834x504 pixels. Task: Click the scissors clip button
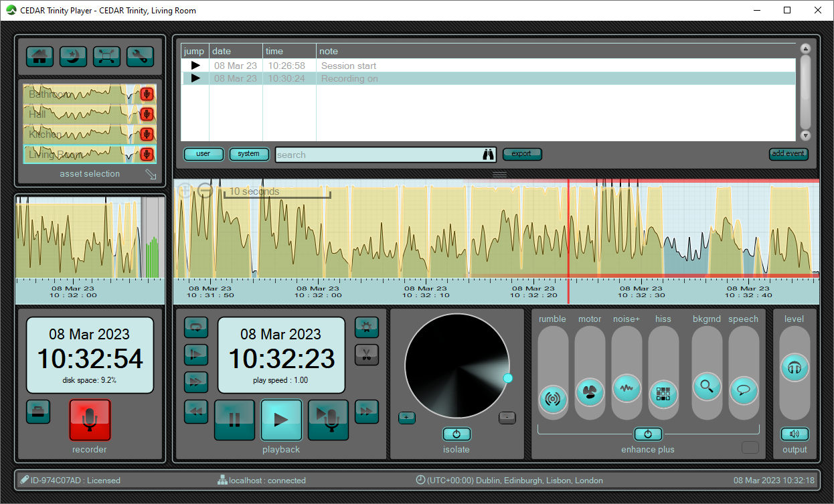coord(367,354)
